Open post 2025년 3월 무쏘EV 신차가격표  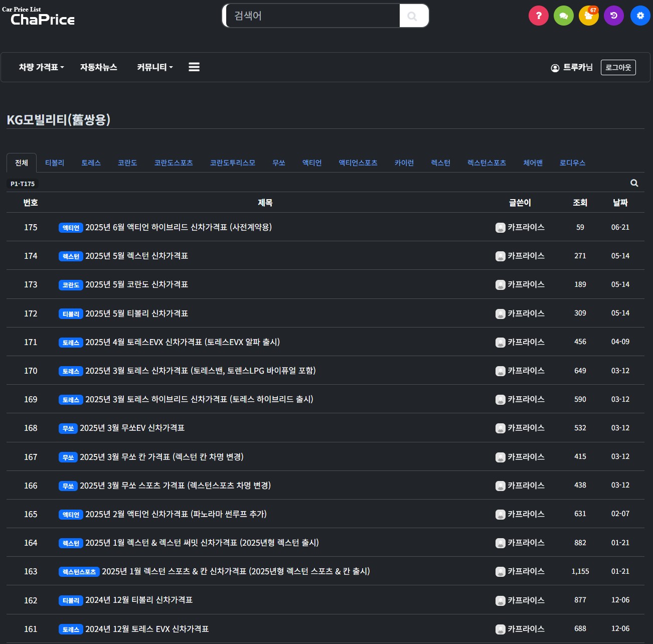pos(132,428)
